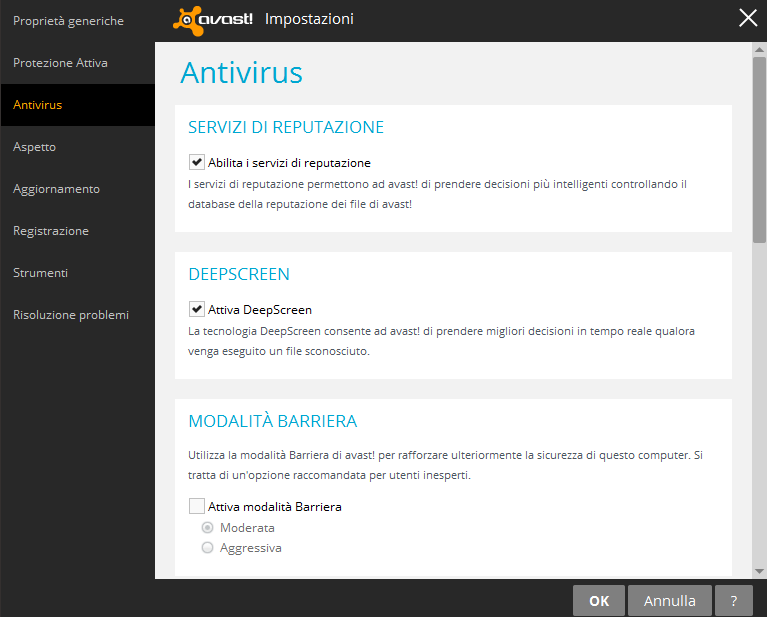
Task: Click the Annulla button
Action: coord(670,600)
